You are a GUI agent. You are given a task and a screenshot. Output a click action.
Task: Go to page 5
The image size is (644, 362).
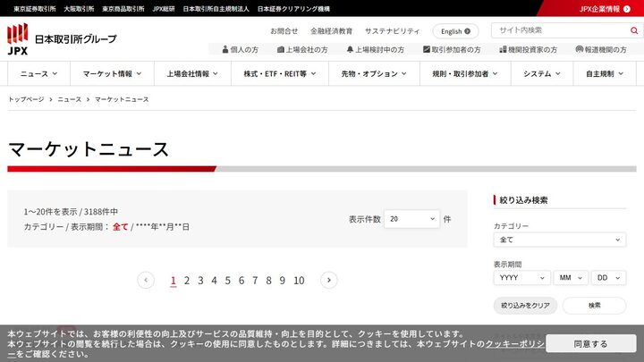[x=227, y=281]
